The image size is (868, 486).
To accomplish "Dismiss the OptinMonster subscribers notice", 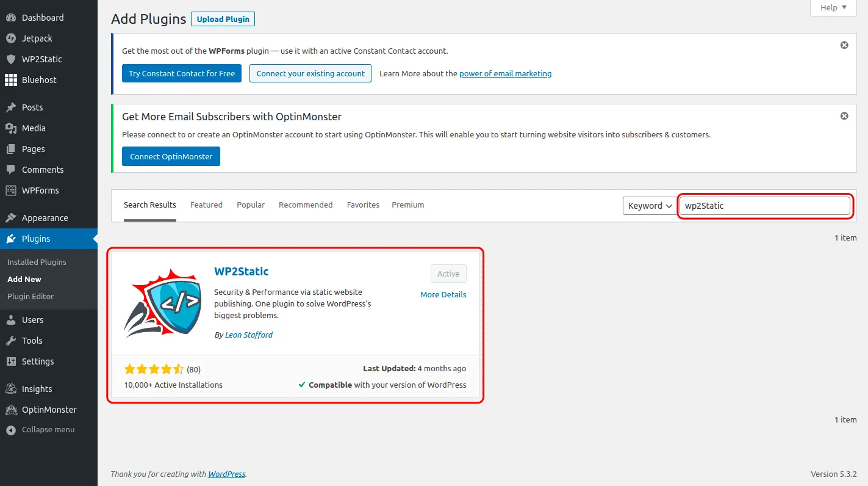I will tap(844, 116).
